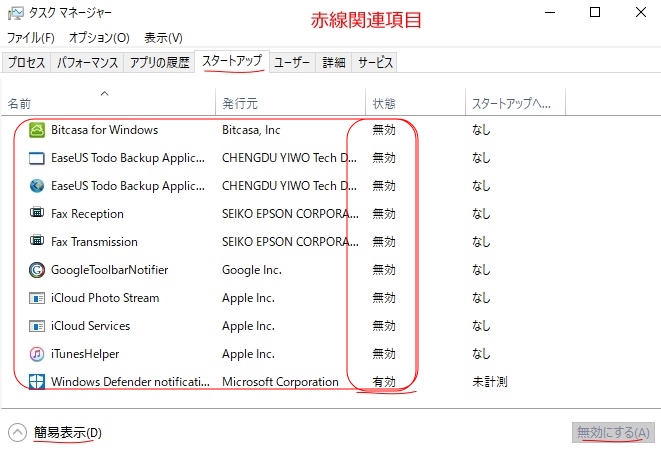This screenshot has width=661, height=455.
Task: Click the Task Manager title bar icon
Action: point(16,13)
